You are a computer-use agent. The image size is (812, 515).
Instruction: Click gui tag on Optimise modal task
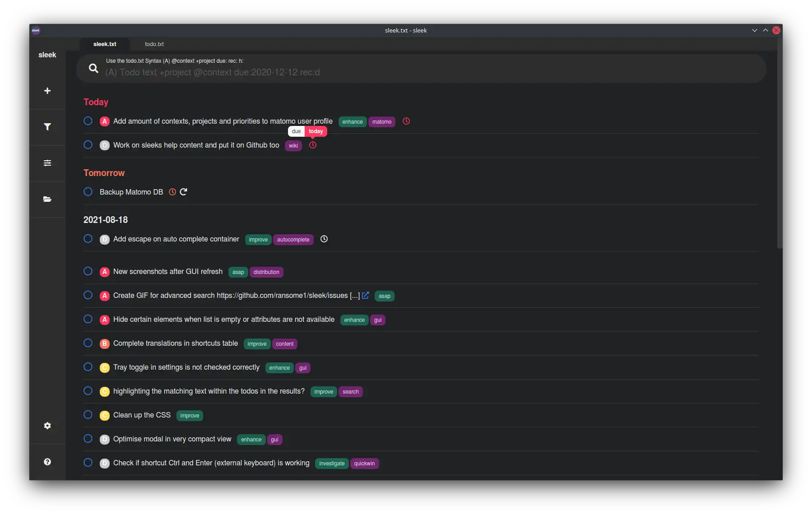[x=274, y=440]
